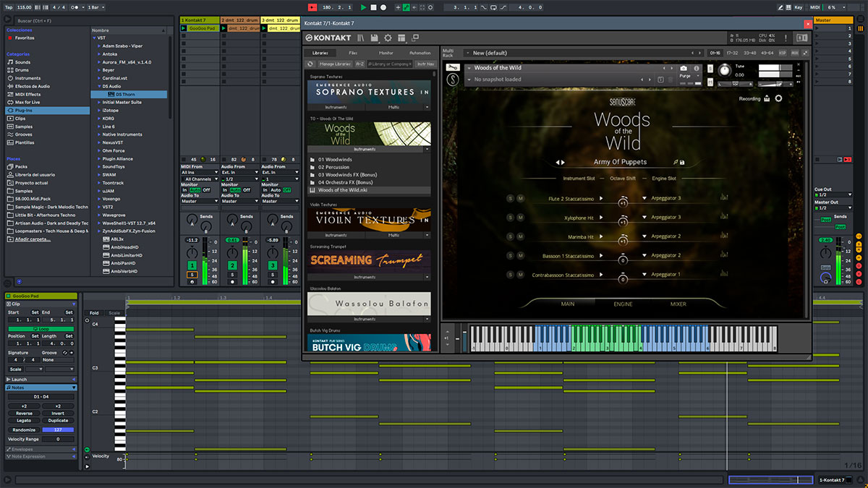
Task: Click Kontakt save disk icon
Action: tap(374, 38)
